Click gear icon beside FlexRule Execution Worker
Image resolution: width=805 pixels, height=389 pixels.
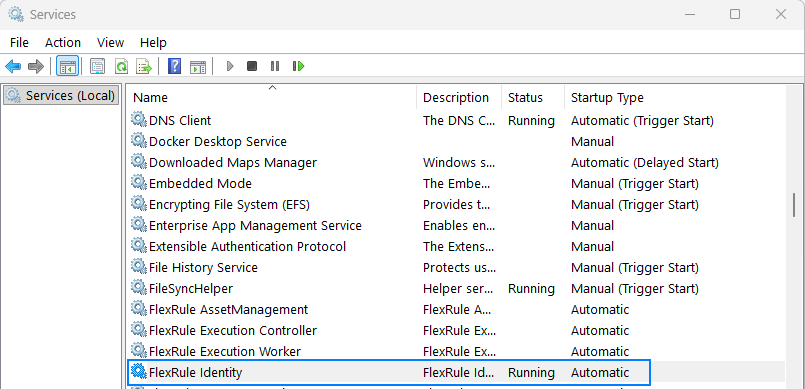[139, 351]
